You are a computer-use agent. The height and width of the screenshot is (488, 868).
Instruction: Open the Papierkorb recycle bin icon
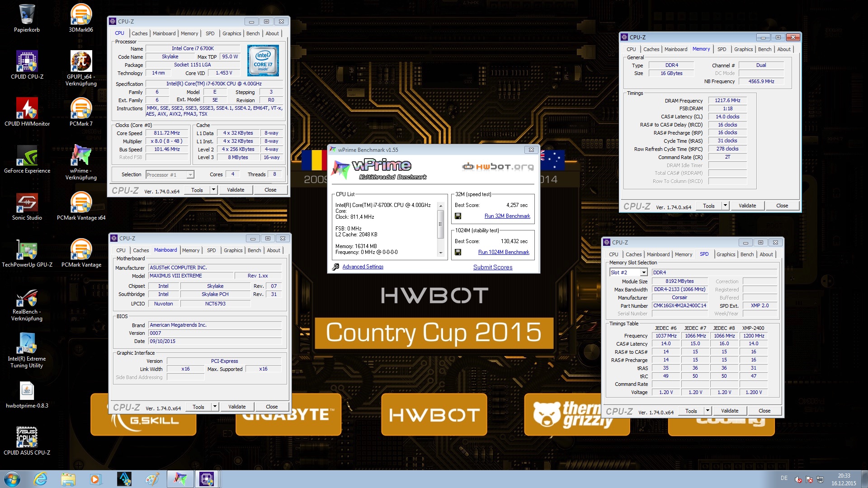[x=27, y=18]
